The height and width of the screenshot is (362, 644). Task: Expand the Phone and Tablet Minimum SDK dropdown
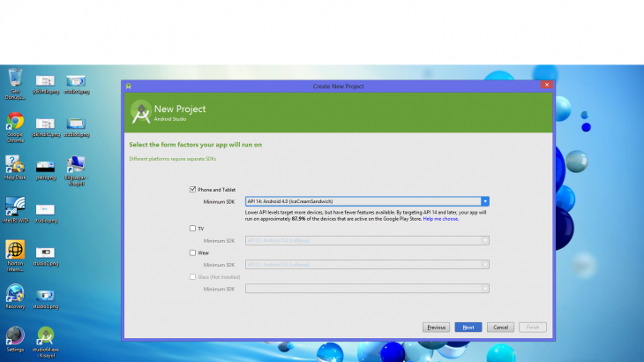(484, 201)
